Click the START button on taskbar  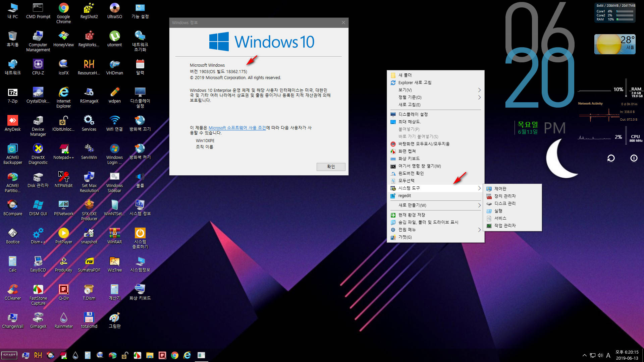tap(9, 355)
